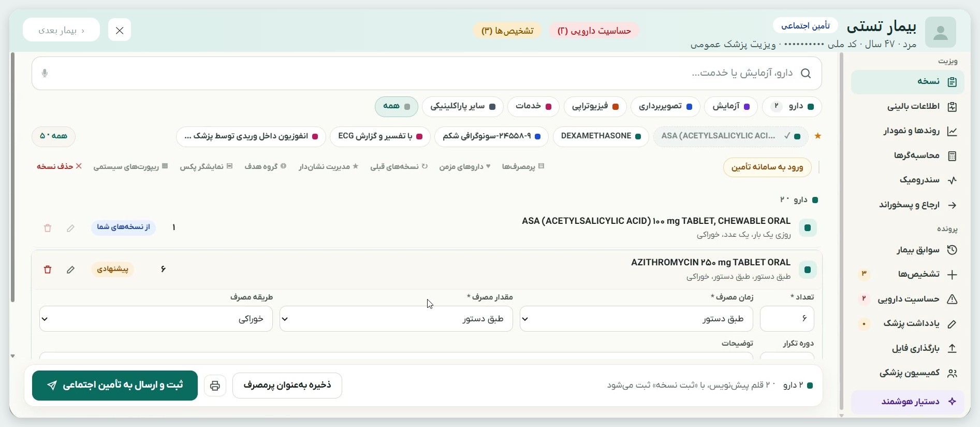Open یادداشت پزشک in the sidebar

(908, 323)
